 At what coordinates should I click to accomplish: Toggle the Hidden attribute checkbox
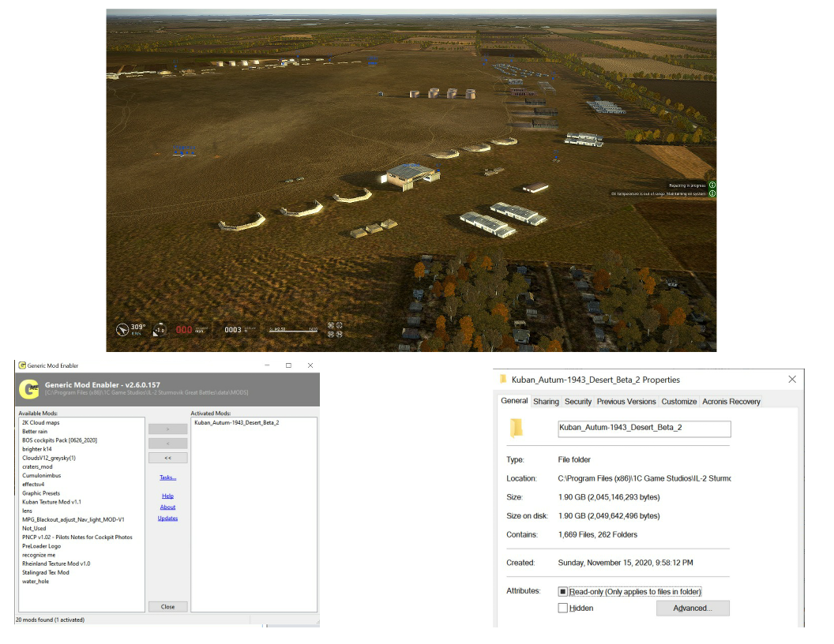pyautogui.click(x=563, y=608)
